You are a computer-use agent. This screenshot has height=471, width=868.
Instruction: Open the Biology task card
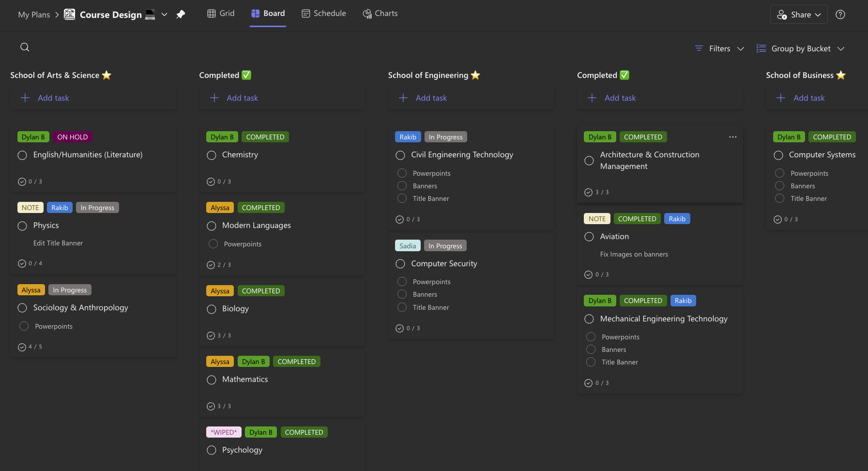282,312
